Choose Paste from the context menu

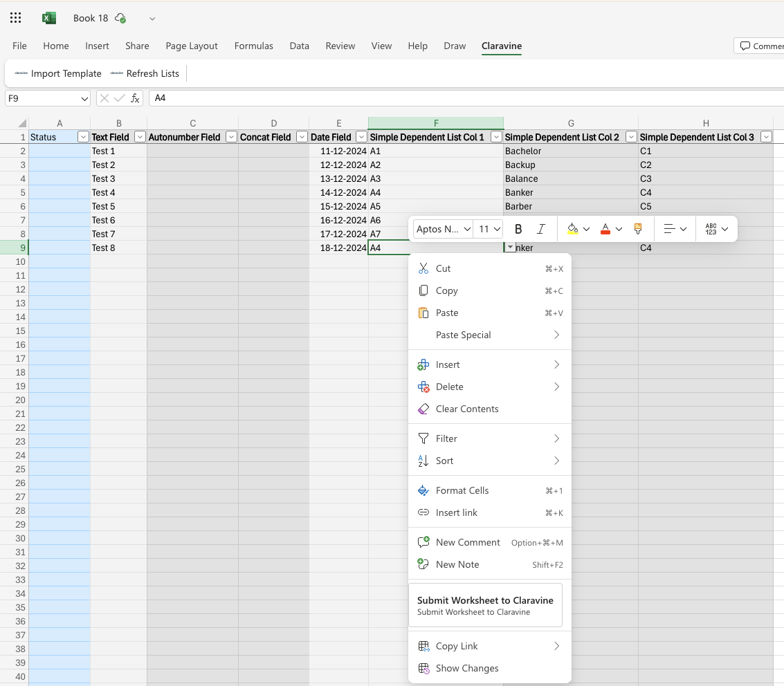coord(490,313)
